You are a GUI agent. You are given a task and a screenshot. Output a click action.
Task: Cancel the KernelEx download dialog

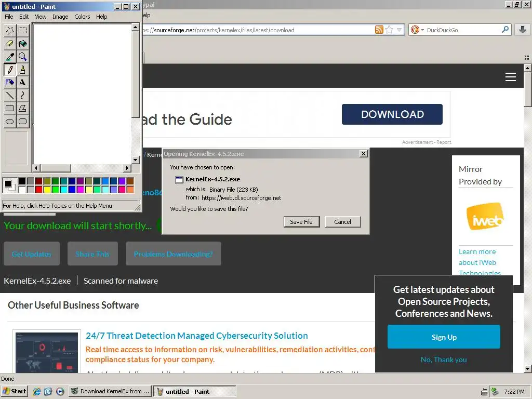point(343,222)
